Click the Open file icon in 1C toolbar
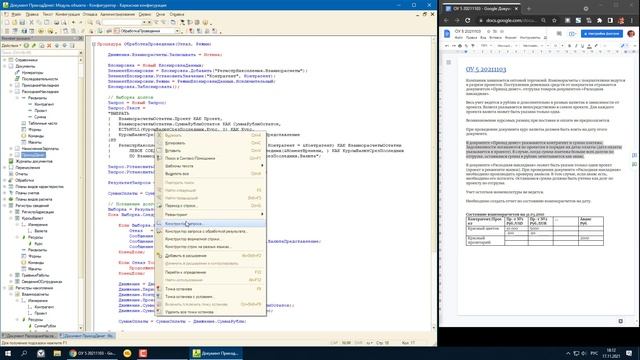The width and height of the screenshot is (640, 360). pos(15,22)
